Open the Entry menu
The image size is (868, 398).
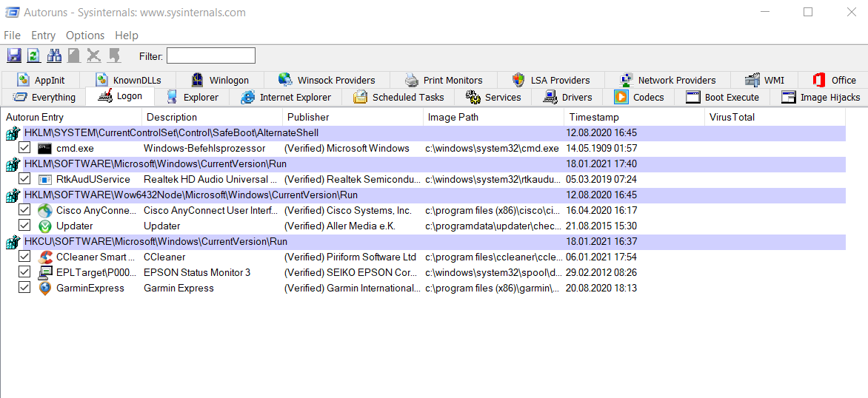pyautogui.click(x=43, y=36)
